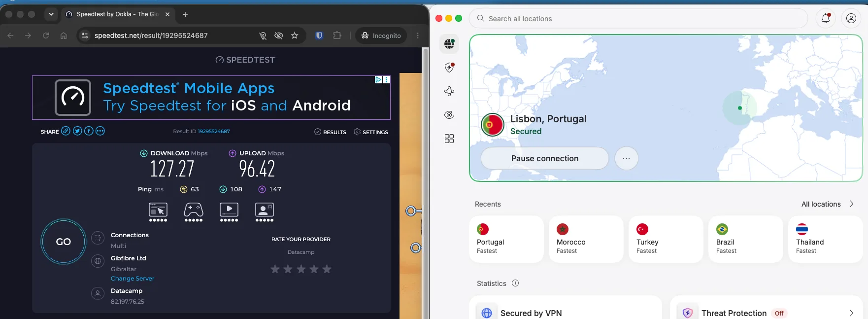Viewport: 868px width, 319px height.
Task: Start a new test with GO
Action: tap(64, 242)
